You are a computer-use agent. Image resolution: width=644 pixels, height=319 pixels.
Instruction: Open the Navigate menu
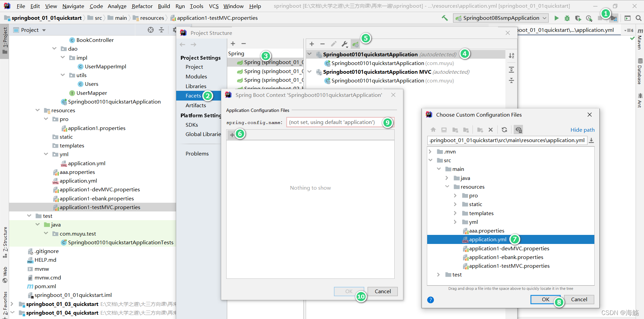[x=73, y=6]
